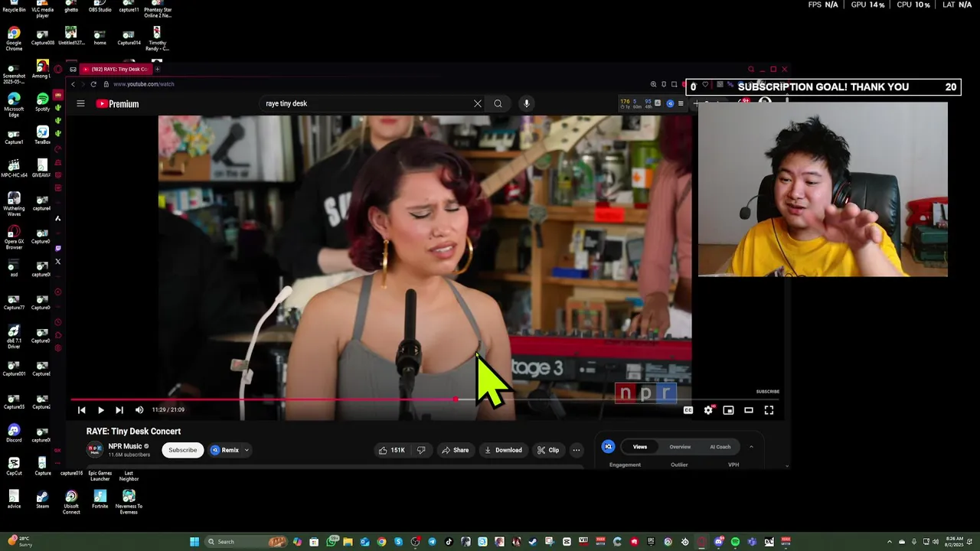Run the YouTube search with magnifier button
The image size is (980, 551).
pyautogui.click(x=498, y=103)
